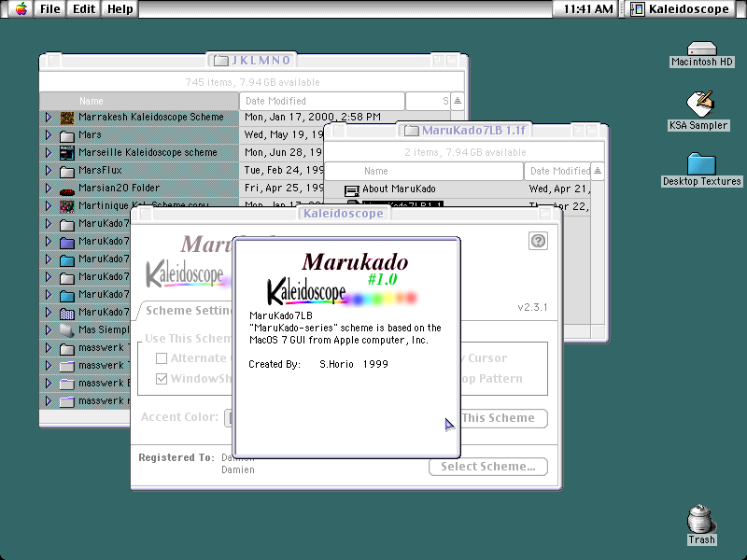The image size is (747, 560).
Task: Open the Apple menu
Action: 21,8
